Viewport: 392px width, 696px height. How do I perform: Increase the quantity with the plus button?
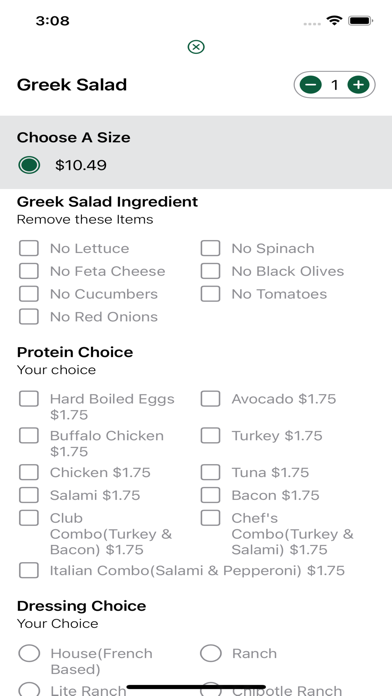tap(358, 84)
